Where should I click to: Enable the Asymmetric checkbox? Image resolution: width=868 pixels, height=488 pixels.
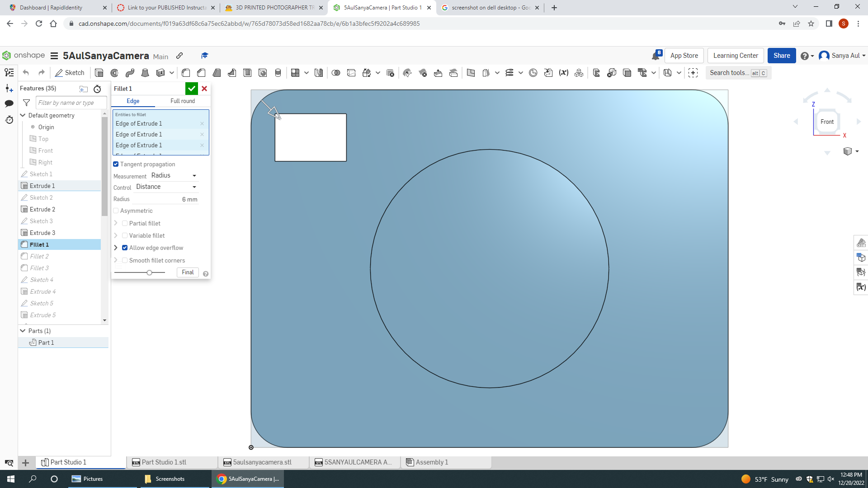116,211
